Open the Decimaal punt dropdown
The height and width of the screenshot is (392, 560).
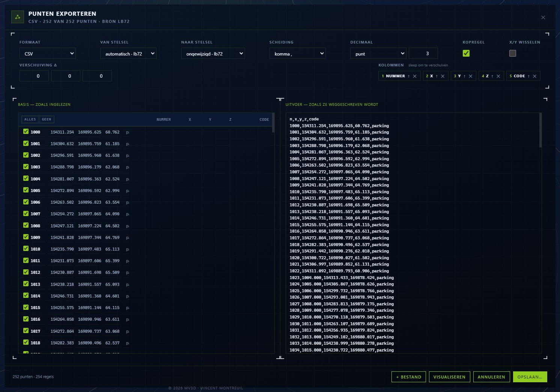(x=378, y=54)
